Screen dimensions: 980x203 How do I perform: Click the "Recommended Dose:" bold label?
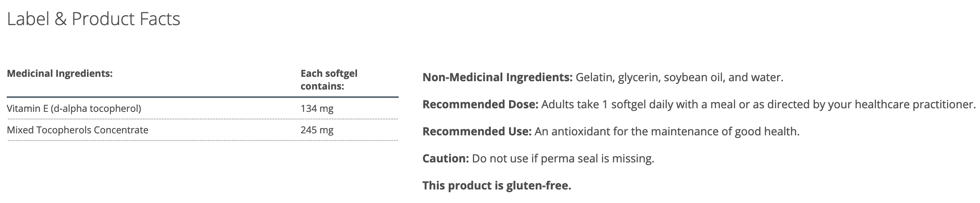pos(480,104)
